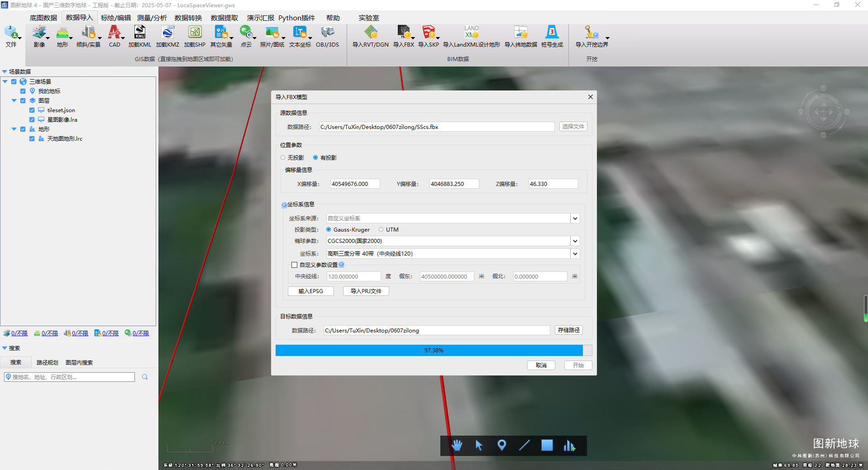Screen dimensions: 868x470
Task: Collapse the 三维场景 tree node
Action: coord(5,81)
